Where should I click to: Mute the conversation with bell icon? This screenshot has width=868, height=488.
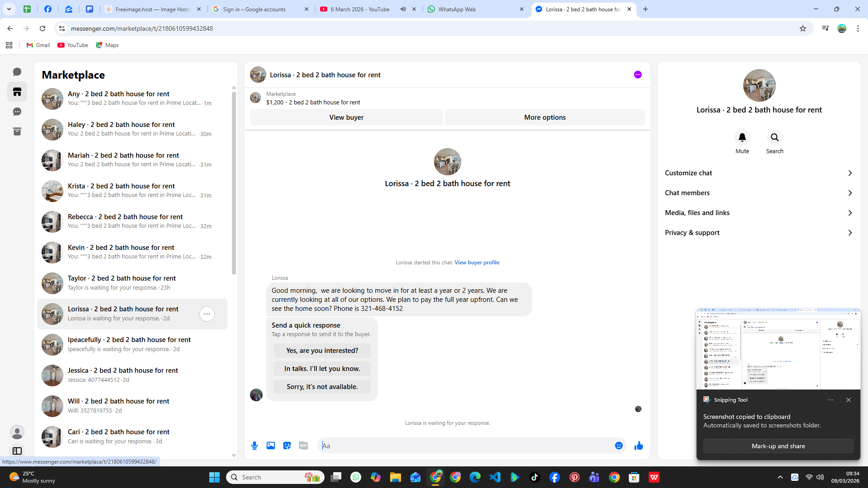tap(742, 137)
